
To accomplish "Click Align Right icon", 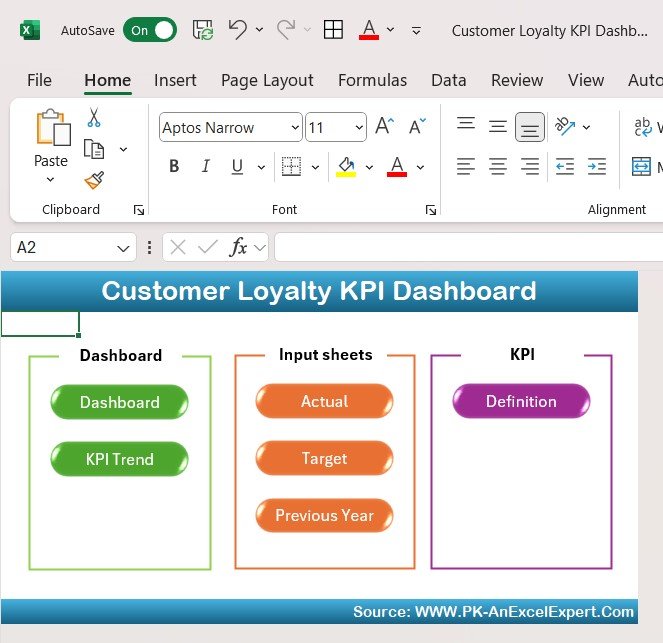I will [530, 166].
